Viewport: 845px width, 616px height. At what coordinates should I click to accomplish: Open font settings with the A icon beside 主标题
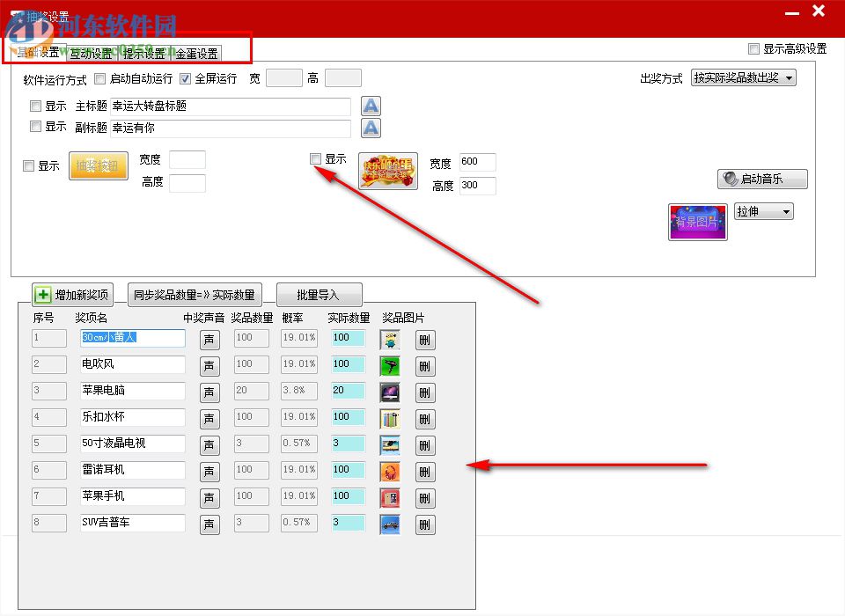371,106
